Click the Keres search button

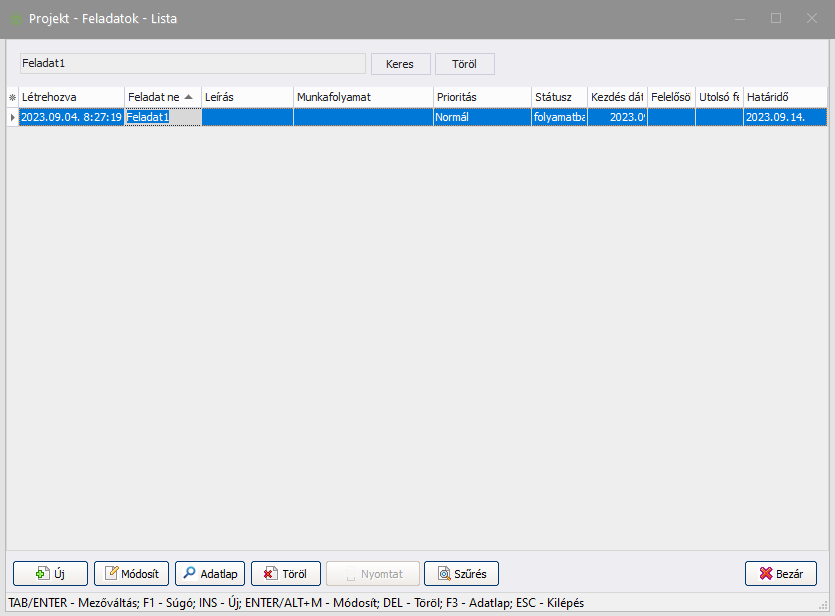(400, 63)
